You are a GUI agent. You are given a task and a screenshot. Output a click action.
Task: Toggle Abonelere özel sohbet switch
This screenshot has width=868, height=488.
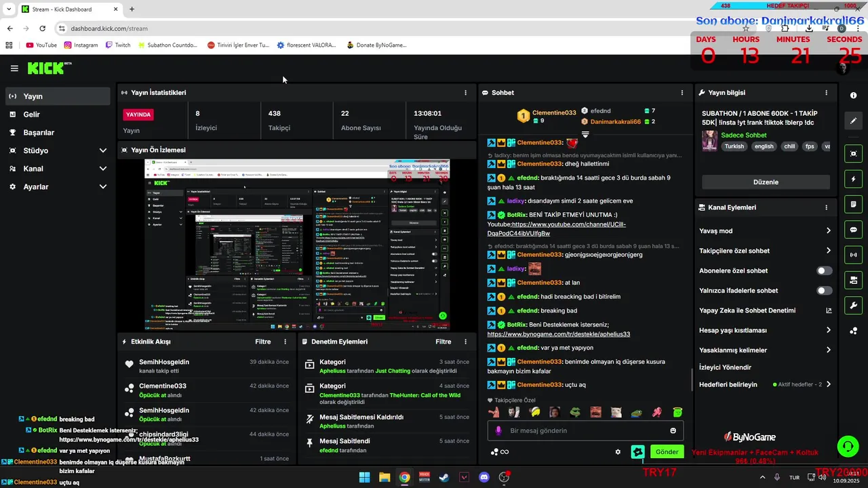point(824,270)
